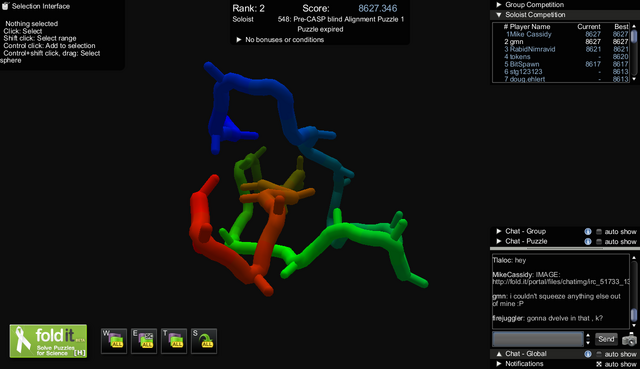640x369 pixels.
Task: Click the T tool icon with ALL label
Action: (174, 341)
